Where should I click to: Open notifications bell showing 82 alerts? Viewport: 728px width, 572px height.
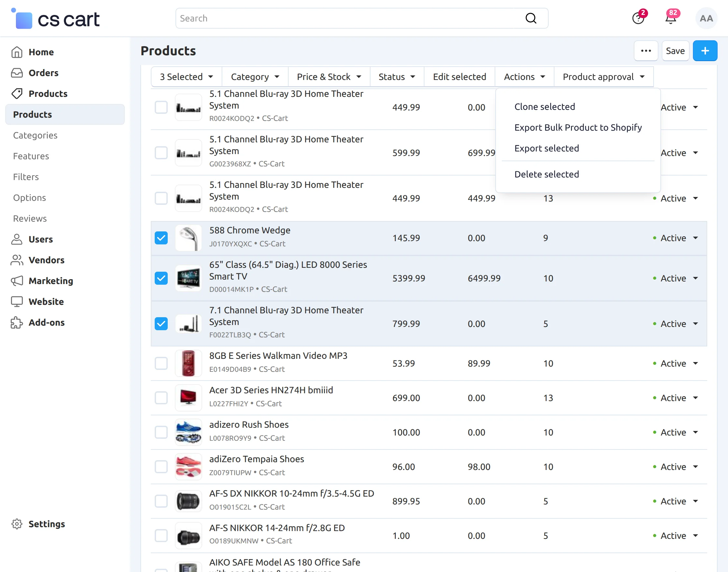670,19
